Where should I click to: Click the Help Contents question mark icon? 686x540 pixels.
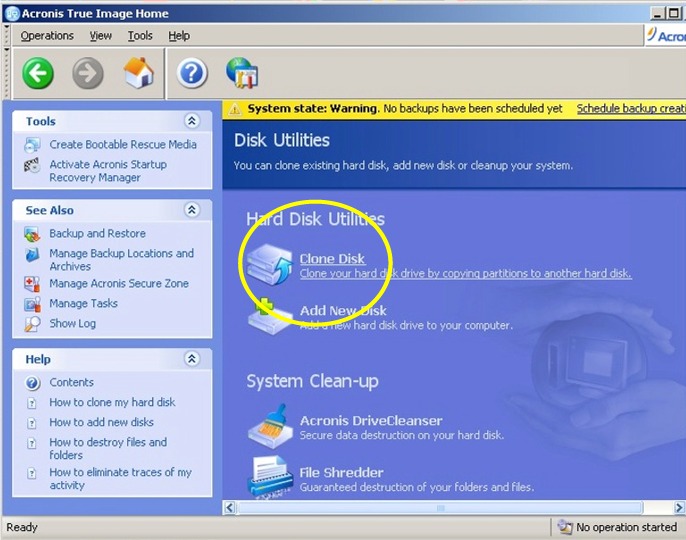coord(32,383)
